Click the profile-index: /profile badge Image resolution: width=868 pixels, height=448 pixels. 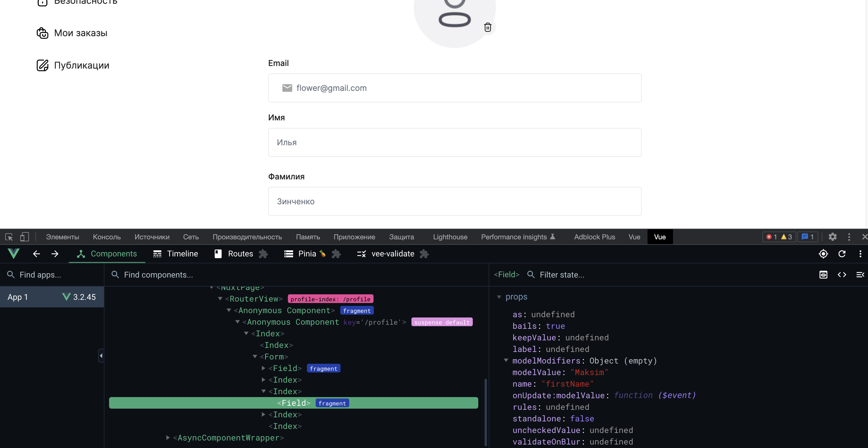click(330, 299)
